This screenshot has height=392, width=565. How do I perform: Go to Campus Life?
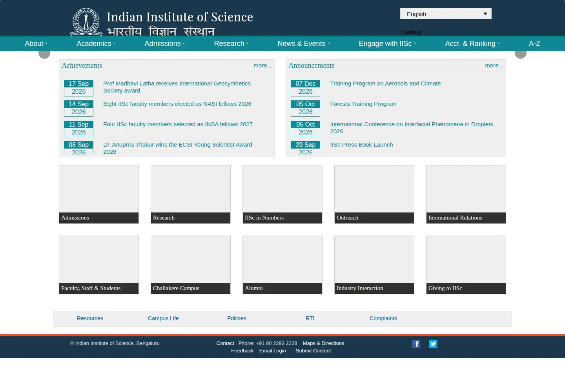[163, 318]
